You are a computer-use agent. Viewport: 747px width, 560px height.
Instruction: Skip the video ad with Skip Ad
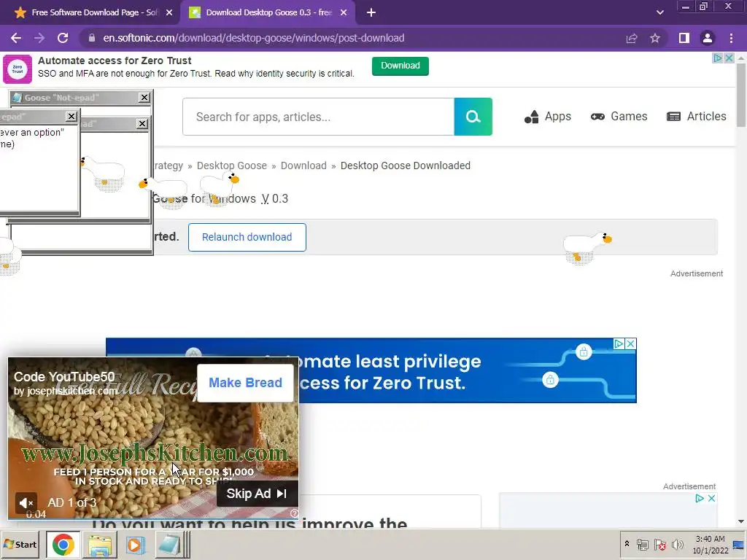tap(258, 494)
